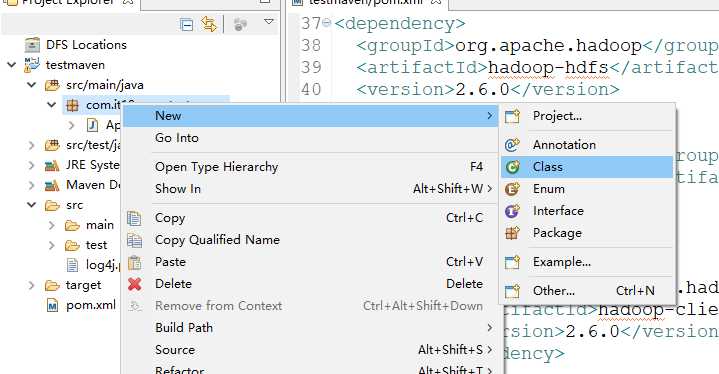
Task: Open the New submenu
Action: (x=310, y=116)
